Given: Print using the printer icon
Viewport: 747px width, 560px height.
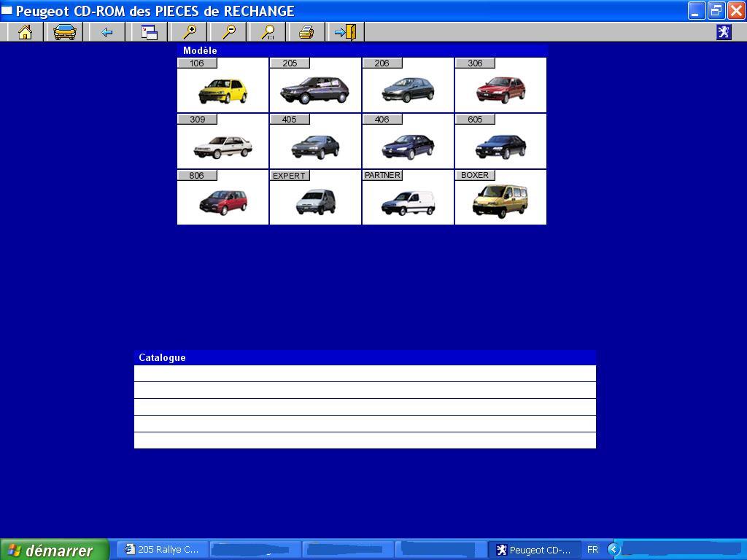Looking at the screenshot, I should tap(306, 32).
